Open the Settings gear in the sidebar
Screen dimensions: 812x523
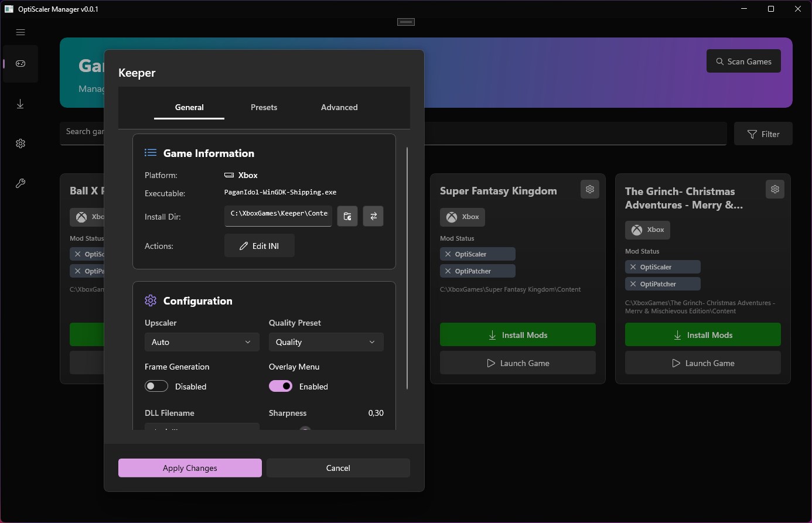point(21,143)
